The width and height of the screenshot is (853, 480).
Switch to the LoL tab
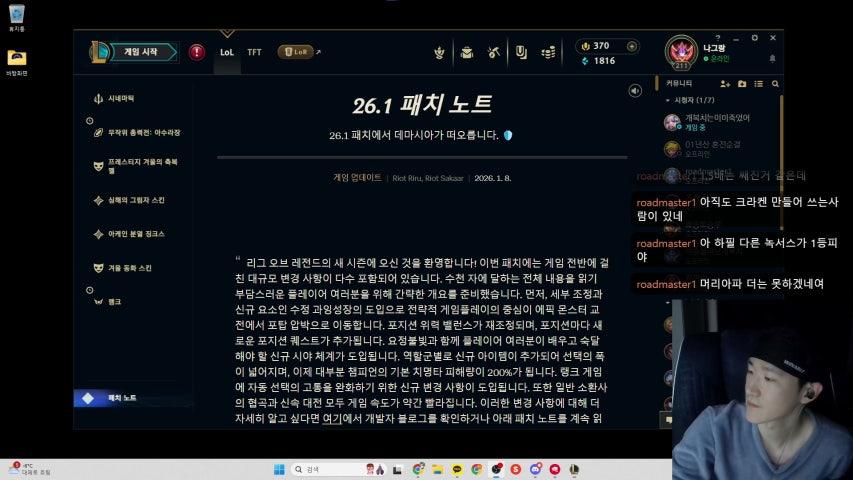227,52
